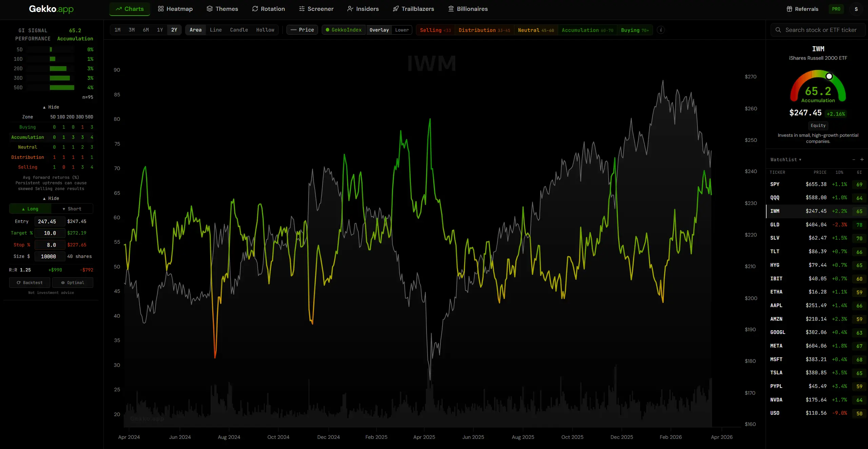Open the Referrals page
Viewport: 868px width, 449px height.
click(x=802, y=9)
